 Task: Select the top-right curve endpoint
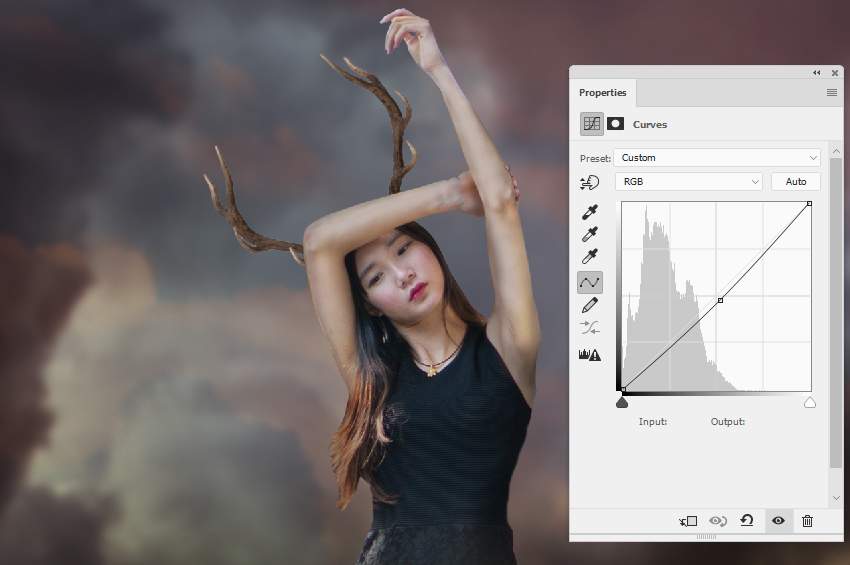click(x=809, y=203)
